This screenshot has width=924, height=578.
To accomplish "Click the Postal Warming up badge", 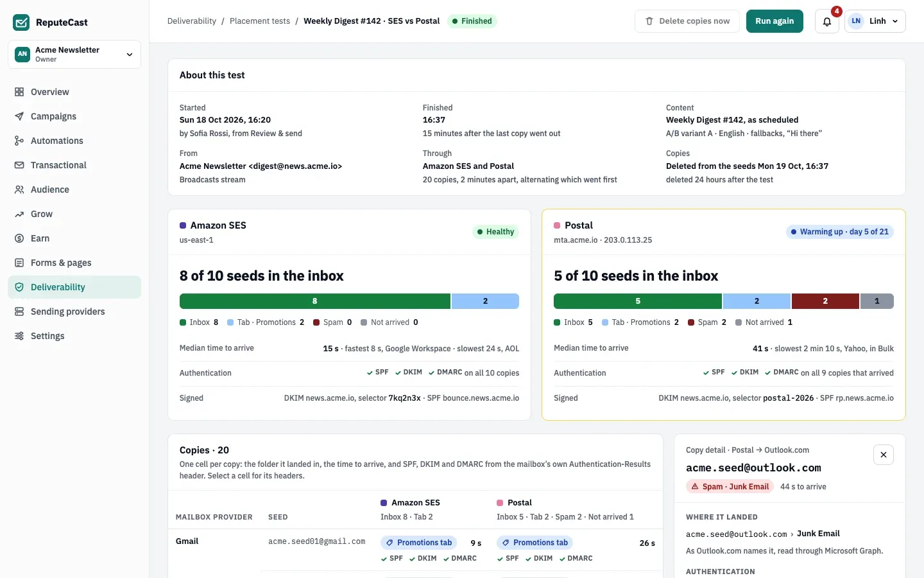I will click(x=840, y=232).
